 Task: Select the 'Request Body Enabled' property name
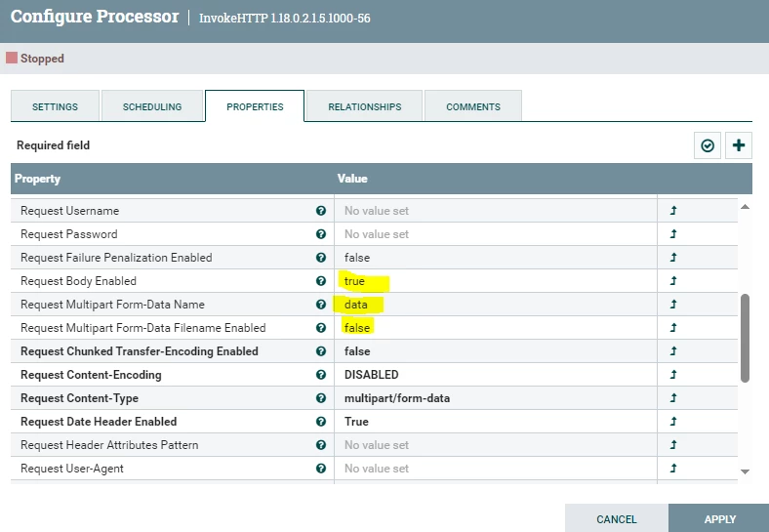pos(78,281)
